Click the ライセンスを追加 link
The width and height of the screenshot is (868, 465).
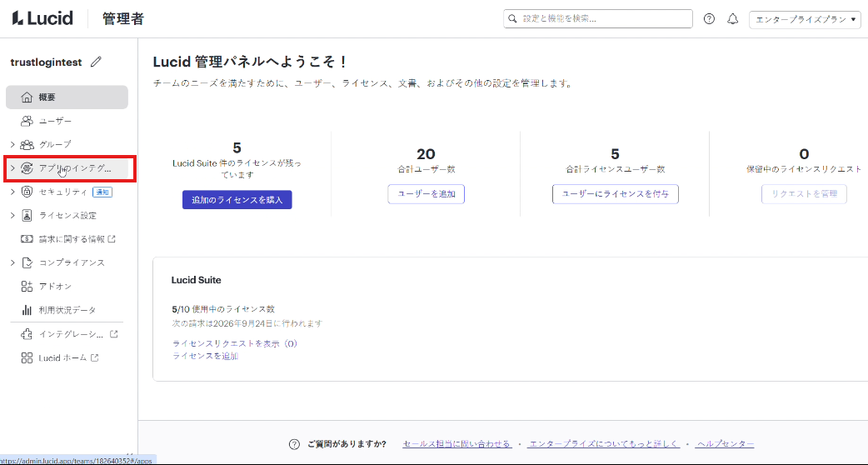(206, 356)
